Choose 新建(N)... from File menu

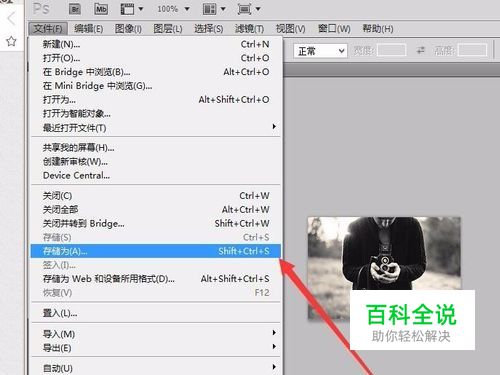point(156,44)
